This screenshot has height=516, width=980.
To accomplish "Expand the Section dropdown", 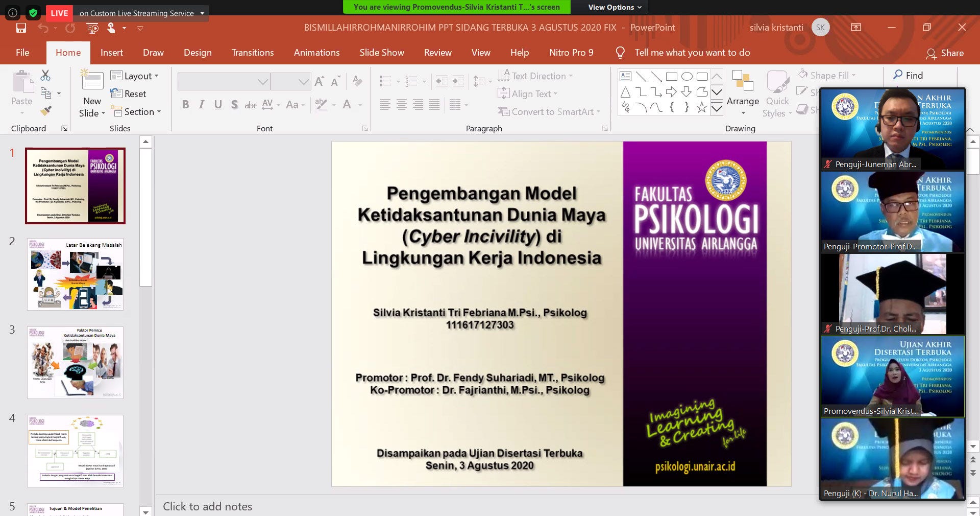I will click(136, 112).
